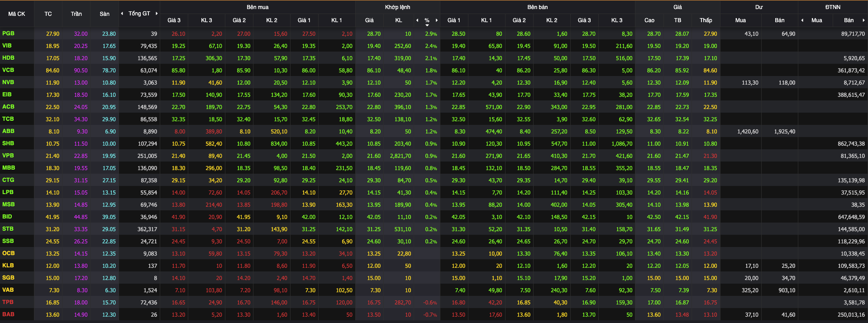Viewport: 868px width, 323px height.
Task: Click the Bên mua group header
Action: 258,7
